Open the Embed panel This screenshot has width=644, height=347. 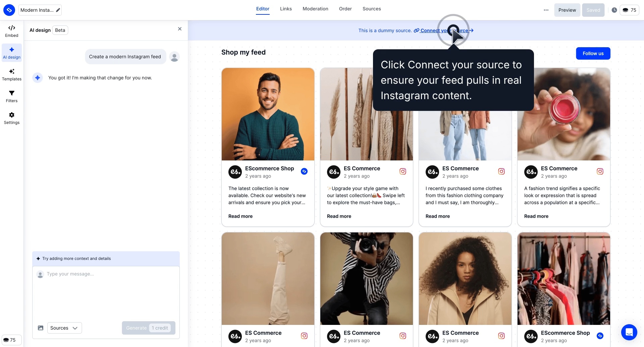pos(12,31)
